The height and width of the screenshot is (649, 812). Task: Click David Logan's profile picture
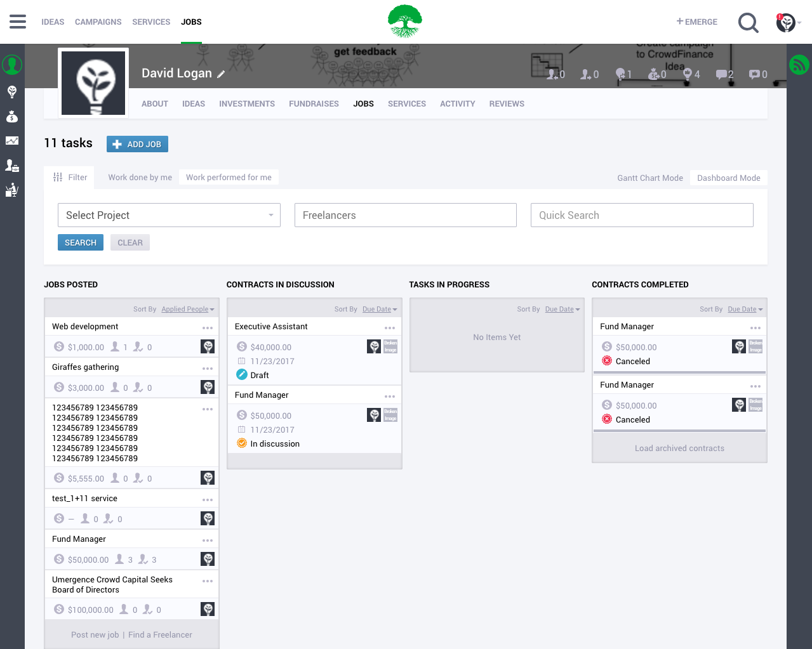click(93, 83)
